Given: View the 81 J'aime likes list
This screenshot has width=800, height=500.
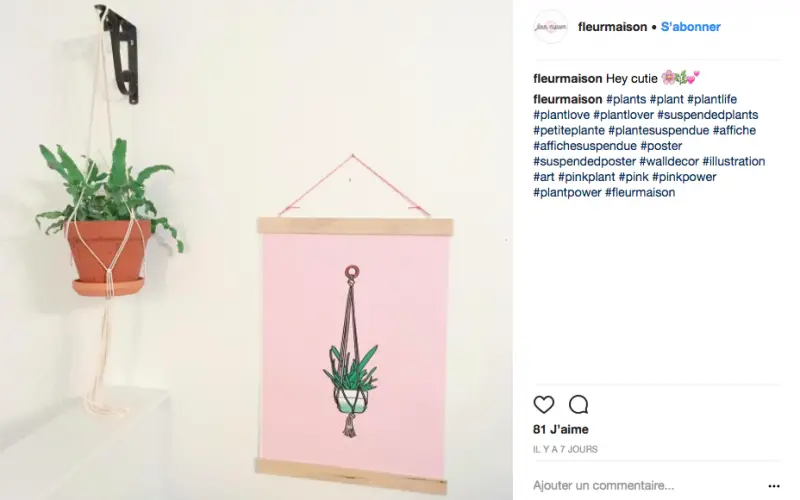Looking at the screenshot, I should [561, 430].
